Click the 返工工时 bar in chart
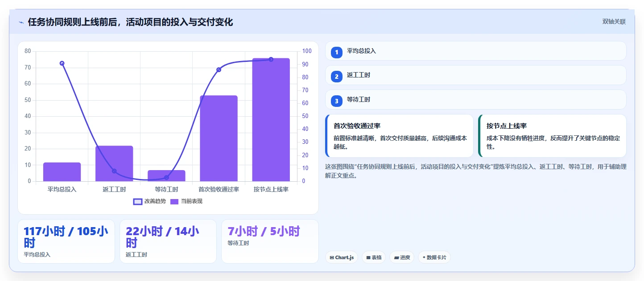Image resolution: width=644 pixels, height=281 pixels. point(114,163)
